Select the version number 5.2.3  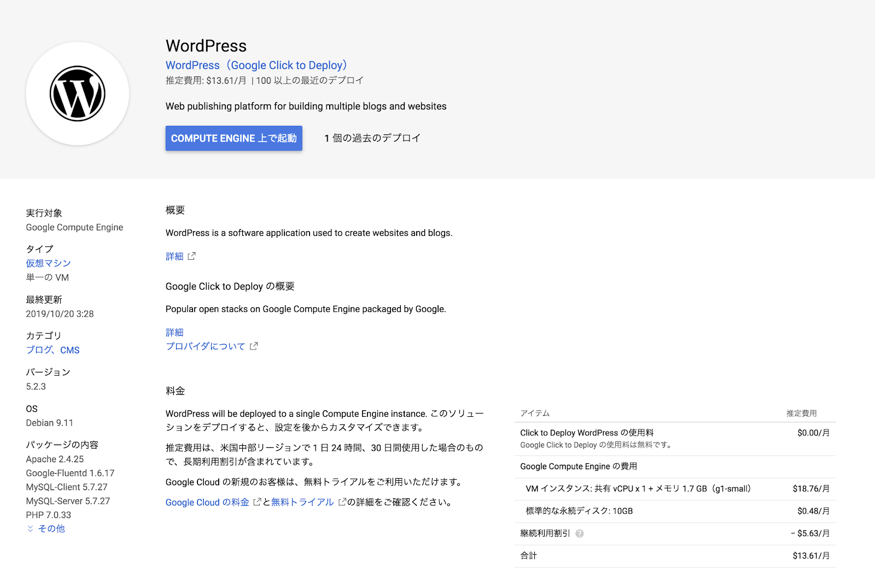(36, 387)
